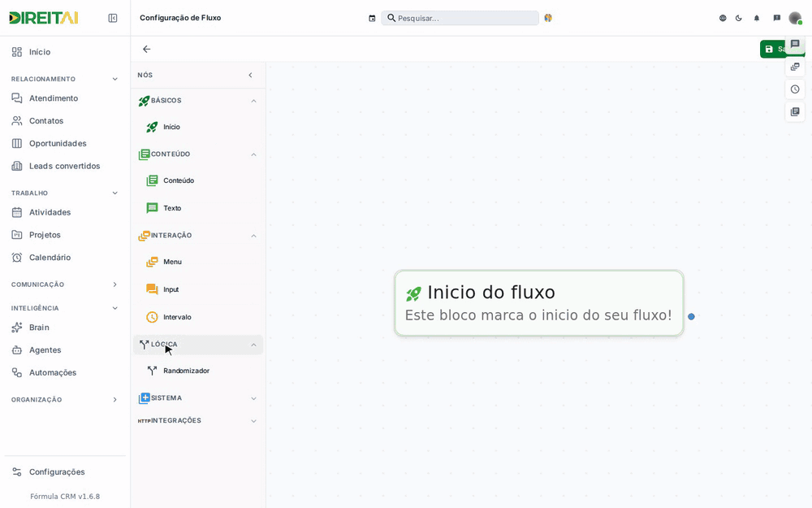The height and width of the screenshot is (508, 812).
Task: Collapse the LÓGICA section
Action: click(x=253, y=345)
